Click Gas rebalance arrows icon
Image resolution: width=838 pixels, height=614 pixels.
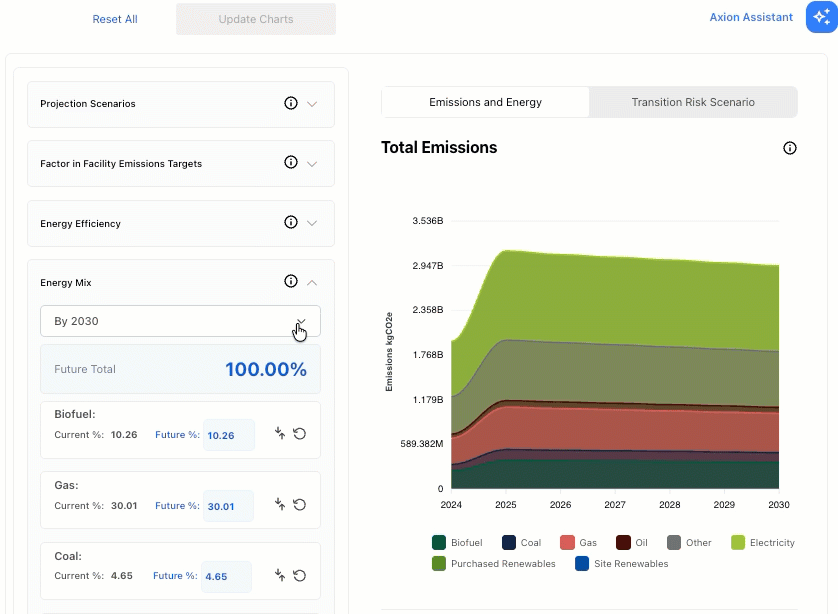click(x=280, y=504)
